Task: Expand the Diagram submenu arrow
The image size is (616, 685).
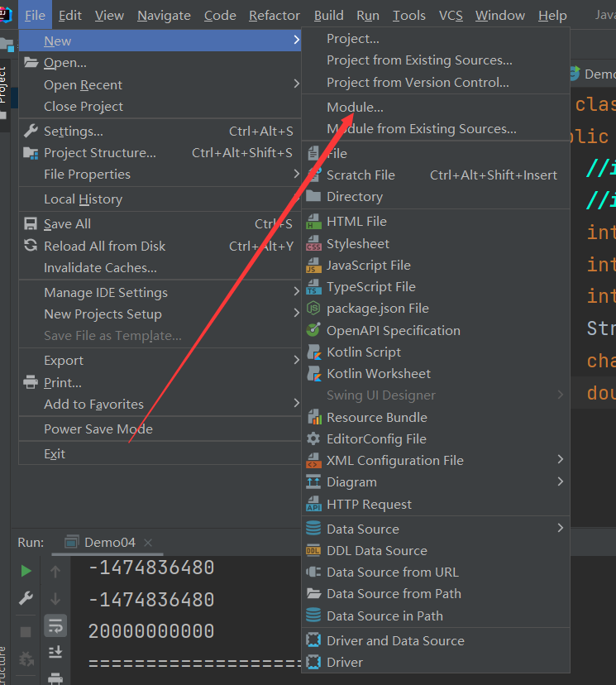Action: tap(561, 481)
